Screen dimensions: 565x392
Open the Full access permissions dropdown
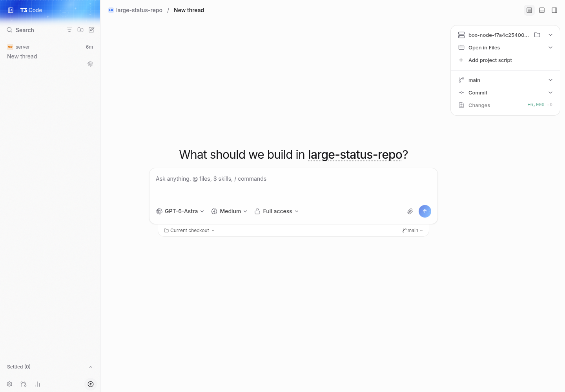click(277, 211)
